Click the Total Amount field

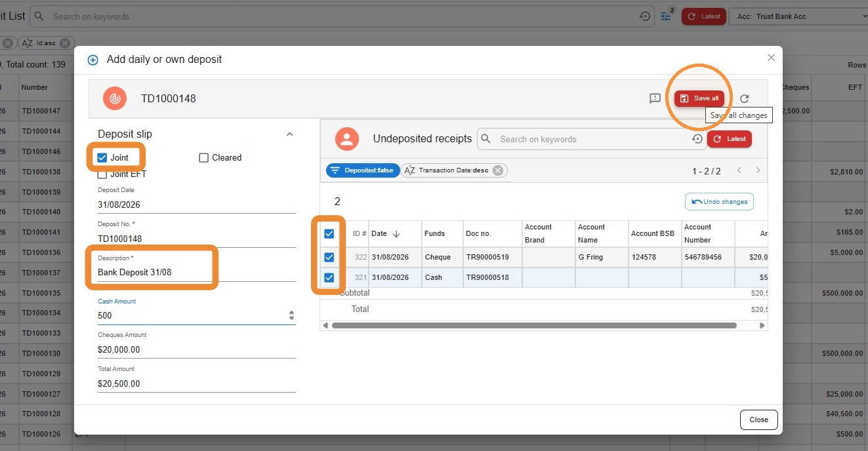(x=196, y=383)
